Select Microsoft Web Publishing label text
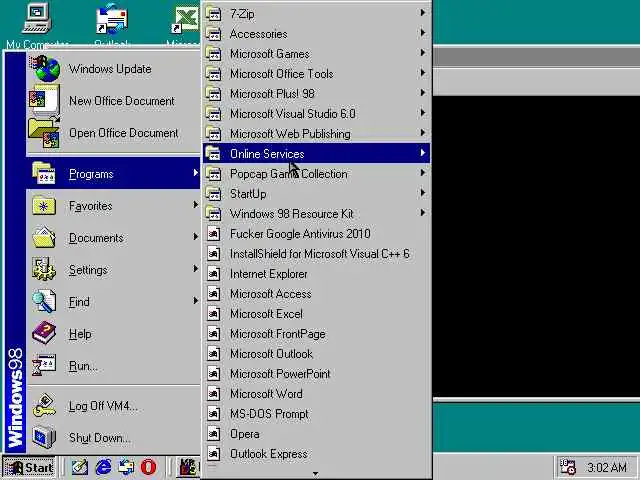This screenshot has width=640, height=480. [x=290, y=134]
